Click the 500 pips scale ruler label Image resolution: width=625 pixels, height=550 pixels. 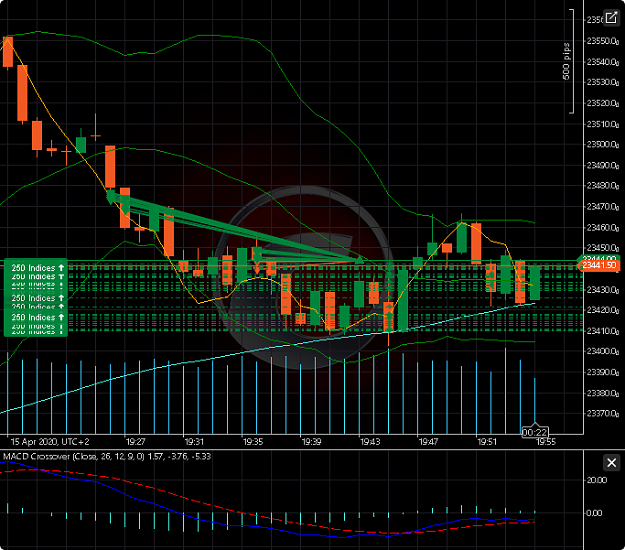566,61
